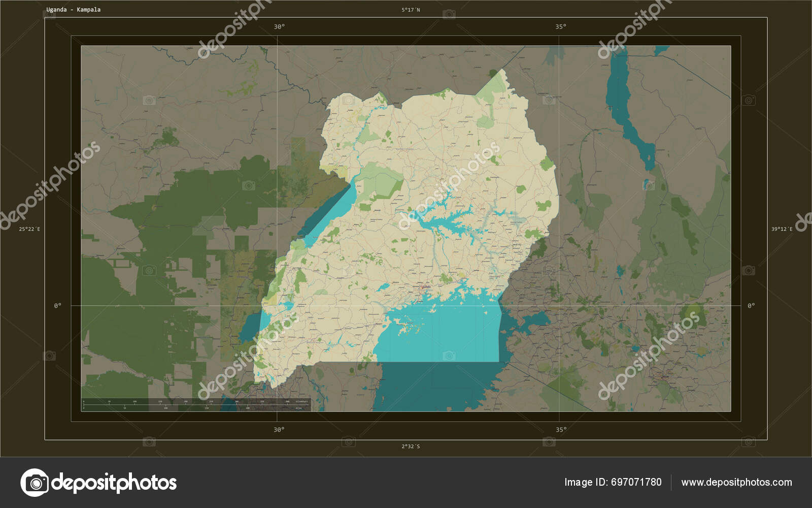Expand the 35° longitude label at bottom
812x508 pixels.
(x=561, y=430)
